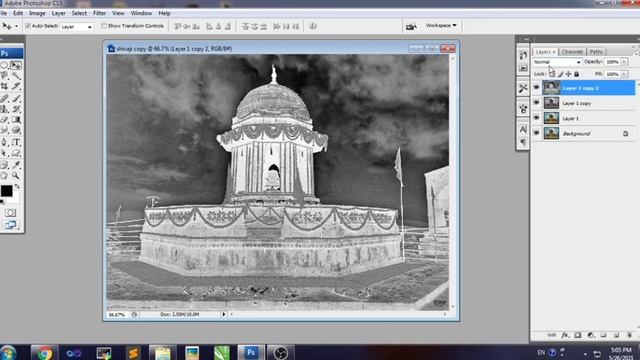This screenshot has width=640, height=360.
Task: Select the Horizontal Type tool
Action: pos(16,142)
